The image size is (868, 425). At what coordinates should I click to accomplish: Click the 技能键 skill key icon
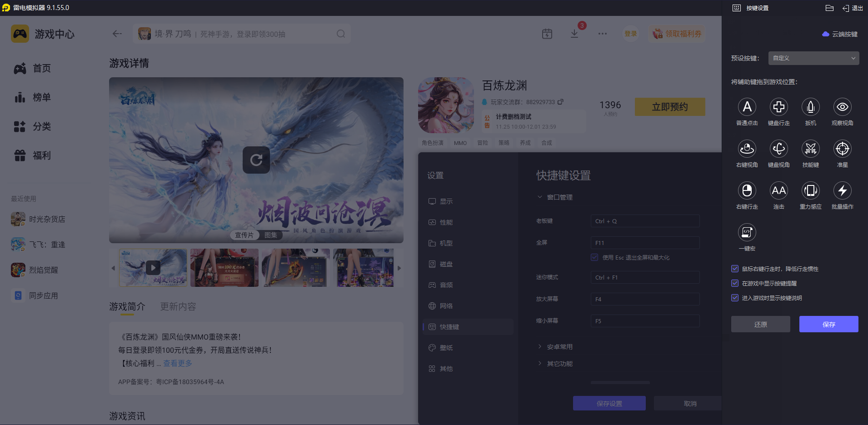tap(811, 149)
